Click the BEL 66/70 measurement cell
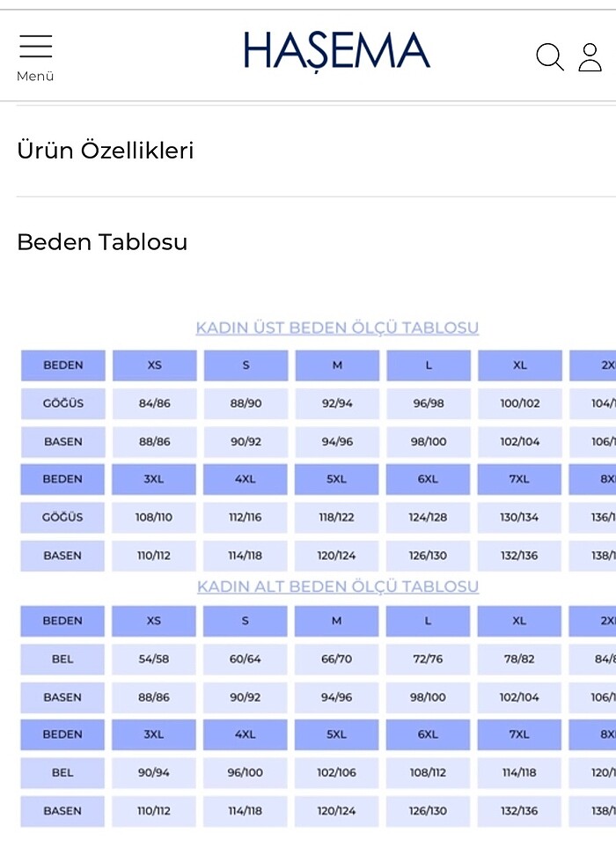The image size is (616, 863). (x=337, y=659)
